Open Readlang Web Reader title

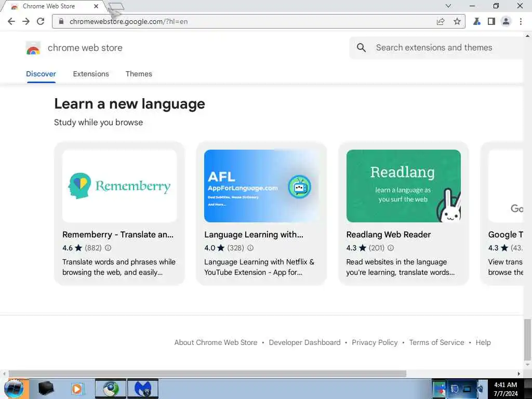coord(389,234)
